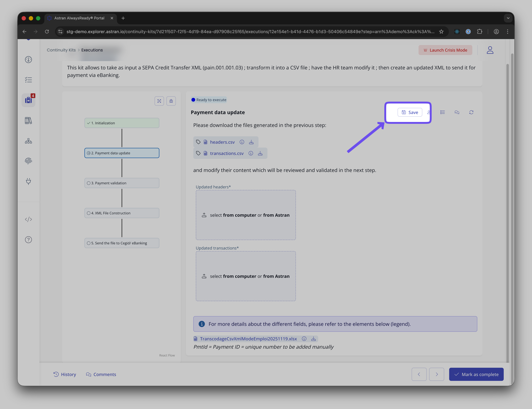Viewport: 532px width, 409px height.
Task: Refresh the step using the refresh icon
Action: pyautogui.click(x=471, y=112)
